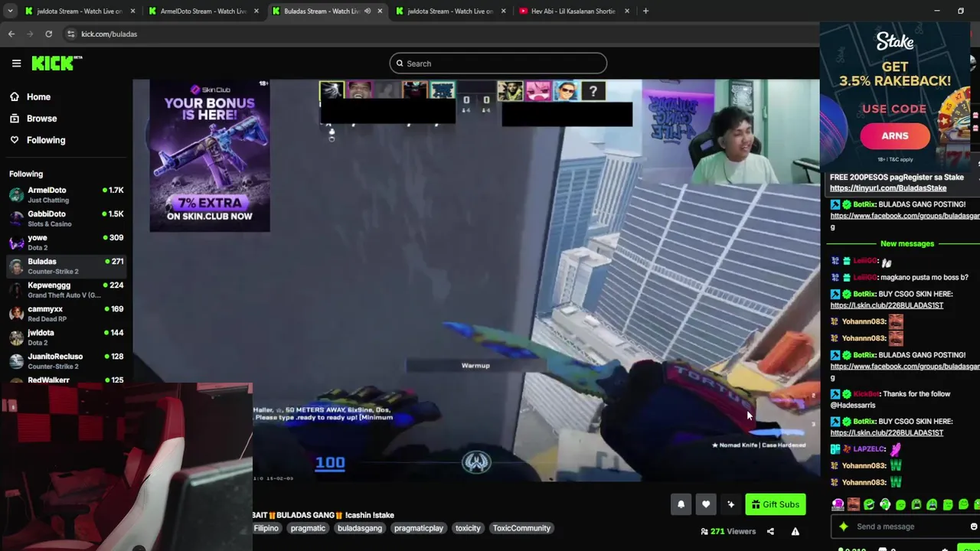Open GabbiDoto channel in Following list
This screenshot has width=980, height=551.
pos(67,218)
